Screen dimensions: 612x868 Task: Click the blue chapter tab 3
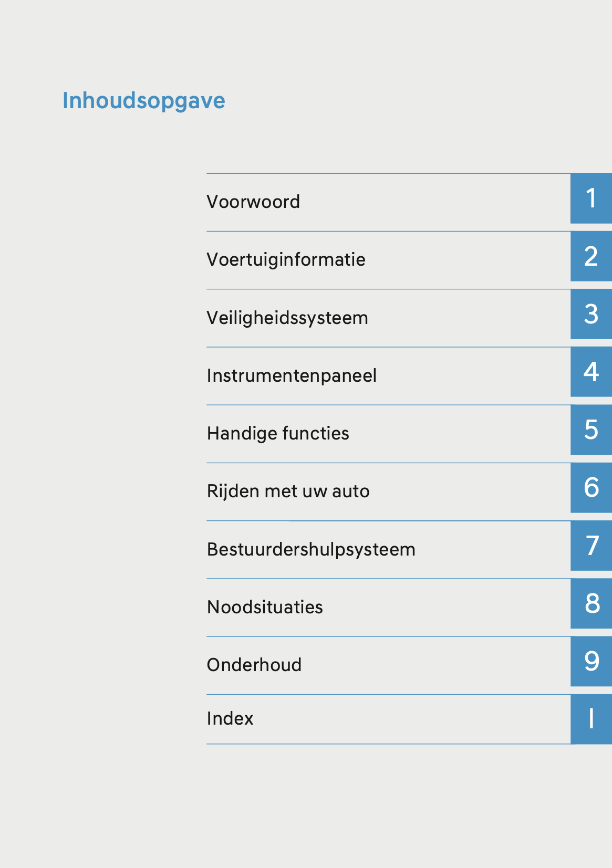[x=591, y=314]
